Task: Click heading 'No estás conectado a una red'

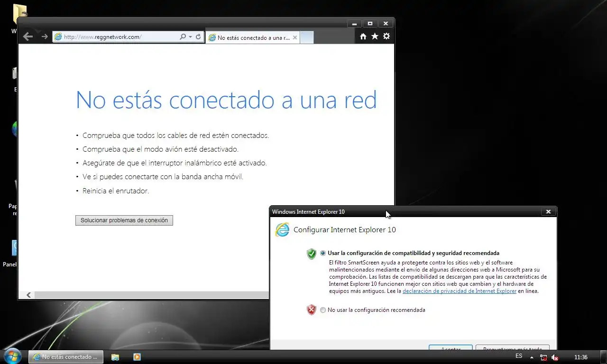Action: [226, 100]
